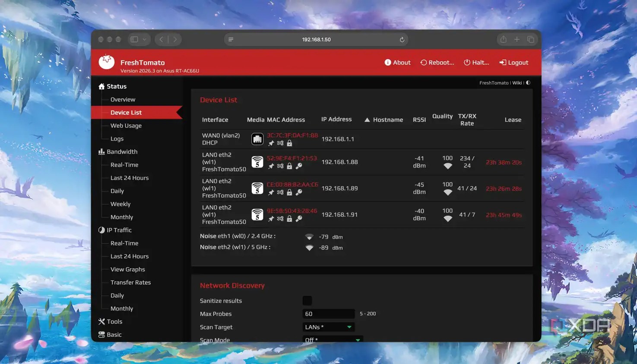The height and width of the screenshot is (364, 637).
Task: Click the FreshTomato tomato logo
Action: click(106, 62)
